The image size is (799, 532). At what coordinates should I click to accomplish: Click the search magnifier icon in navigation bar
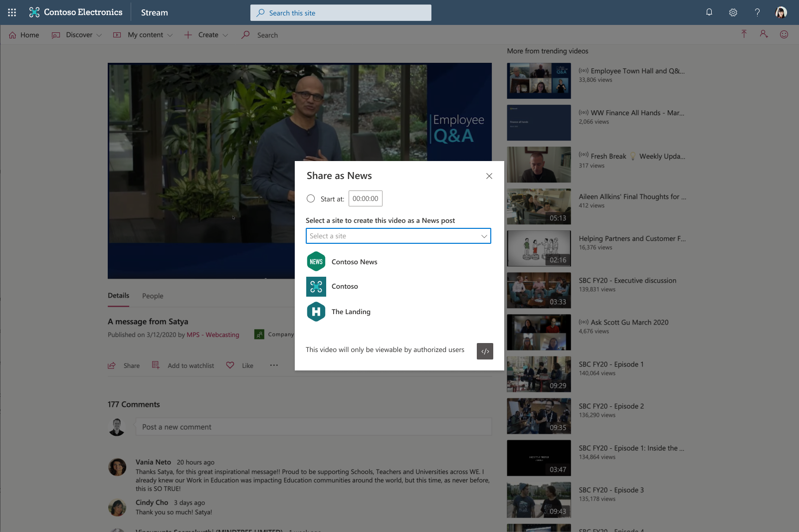[x=245, y=35]
